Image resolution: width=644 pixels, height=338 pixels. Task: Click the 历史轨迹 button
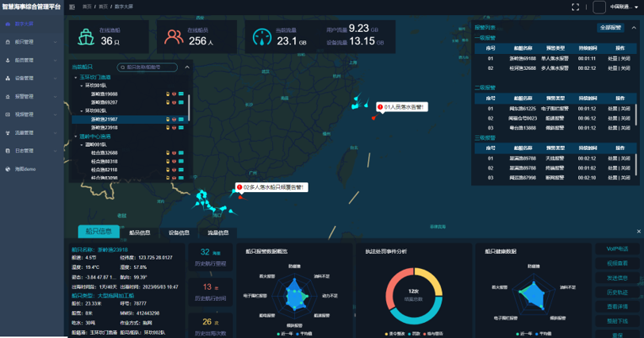[x=617, y=293]
